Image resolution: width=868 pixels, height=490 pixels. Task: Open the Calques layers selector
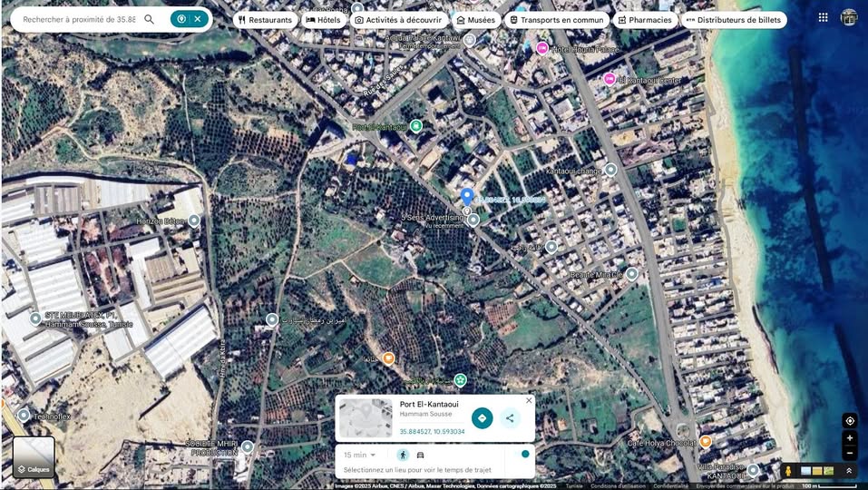click(34, 457)
